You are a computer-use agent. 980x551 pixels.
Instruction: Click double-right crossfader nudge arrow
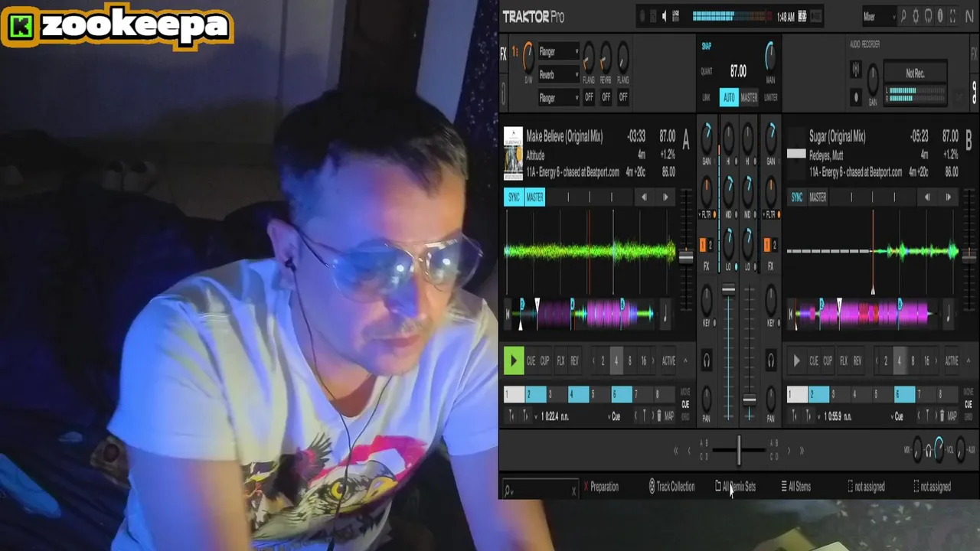(x=802, y=451)
